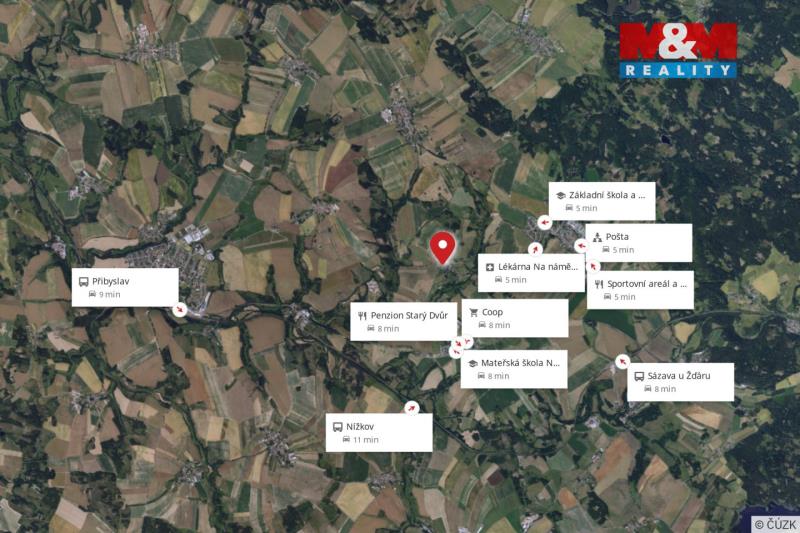
Task: Click fork and knife icon at Sportovní areál
Action: click(x=599, y=284)
